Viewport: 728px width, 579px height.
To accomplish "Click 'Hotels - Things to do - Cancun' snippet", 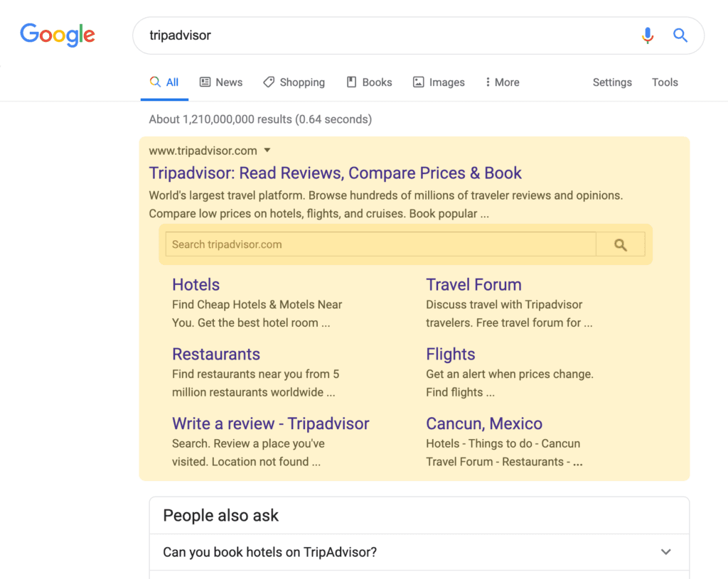I will tap(503, 444).
